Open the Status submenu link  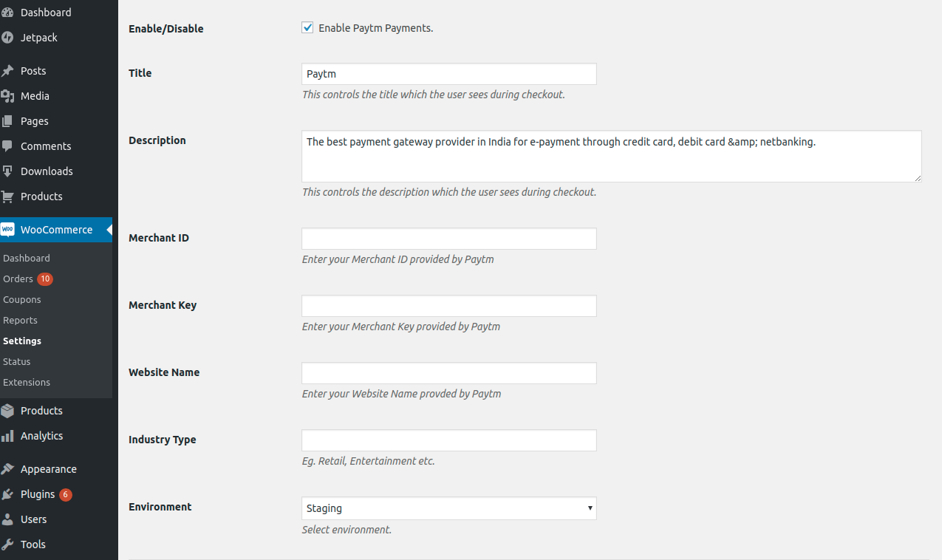17,362
